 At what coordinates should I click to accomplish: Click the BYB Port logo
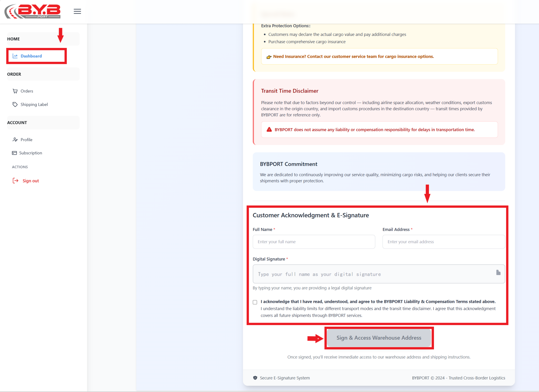(32, 11)
